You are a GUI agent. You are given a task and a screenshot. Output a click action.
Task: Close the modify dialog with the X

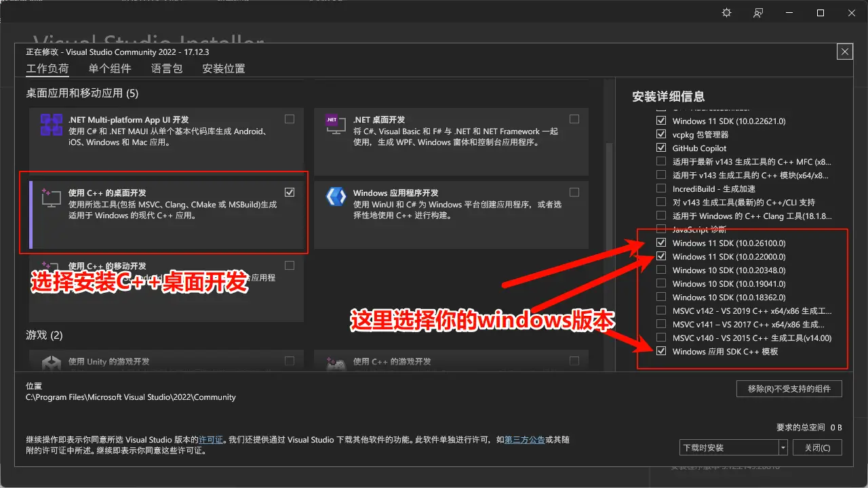(844, 52)
